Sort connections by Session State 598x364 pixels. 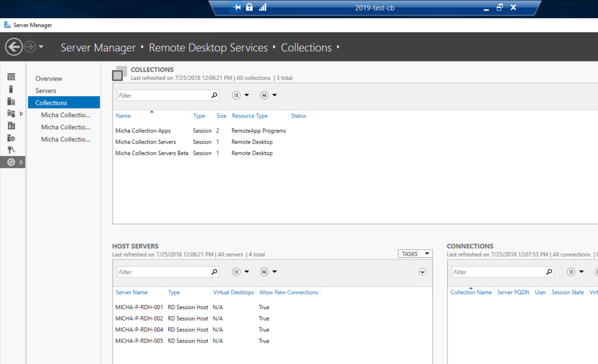(567, 292)
